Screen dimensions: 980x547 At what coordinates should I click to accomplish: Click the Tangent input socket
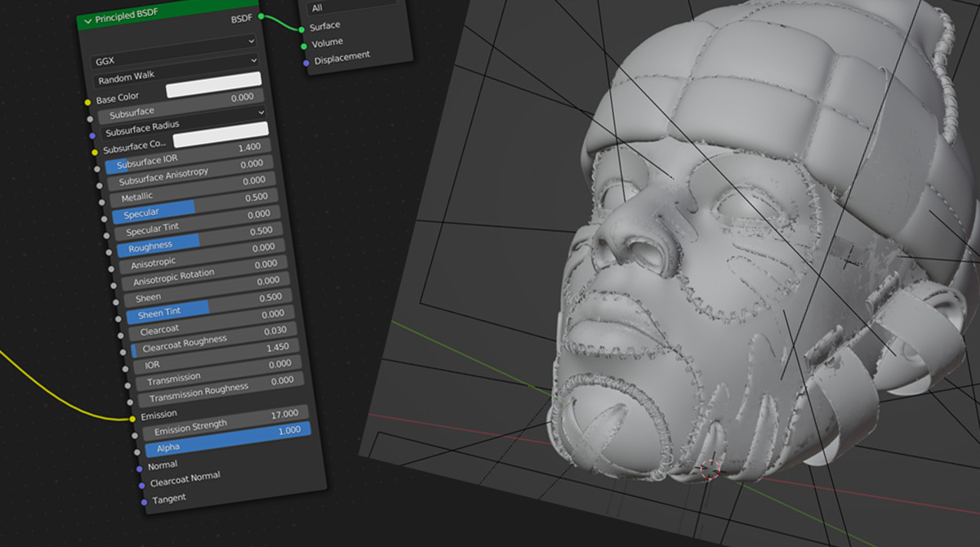point(145,502)
